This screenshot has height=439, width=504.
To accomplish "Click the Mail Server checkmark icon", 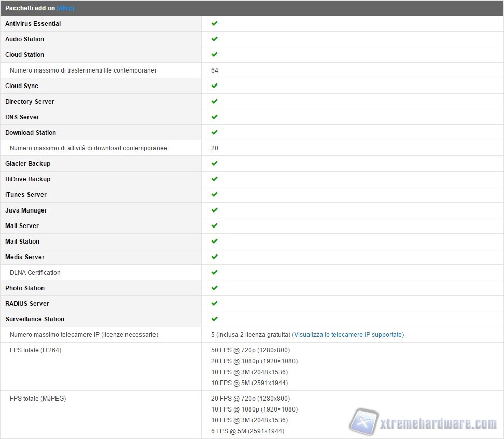I will [214, 226].
